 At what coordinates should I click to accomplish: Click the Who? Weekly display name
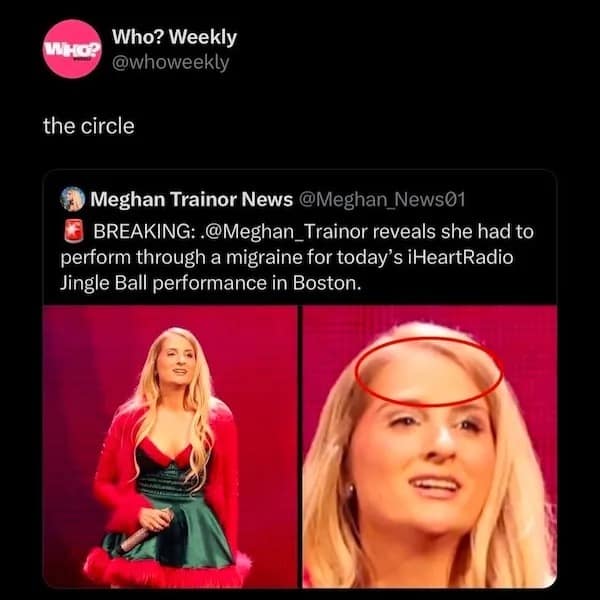click(x=174, y=37)
